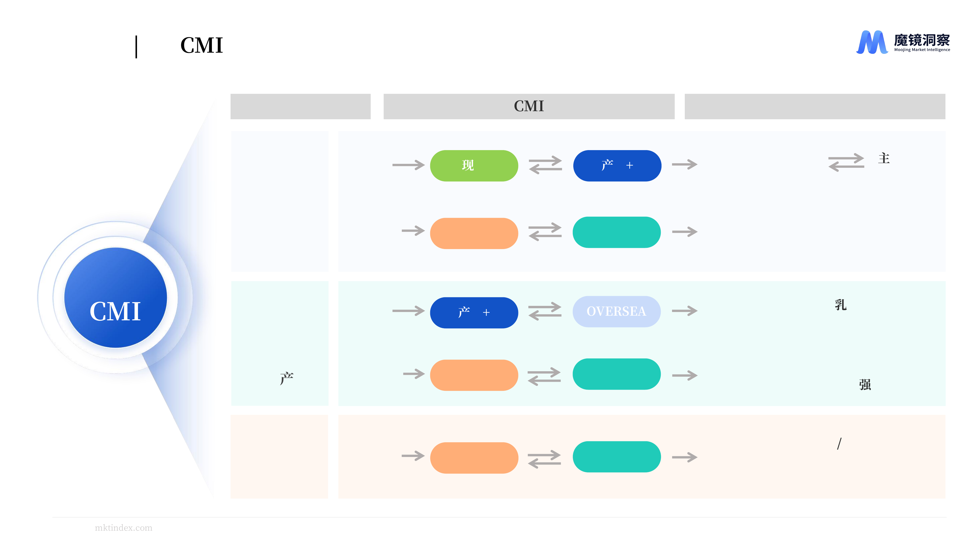The height and width of the screenshot is (551, 980).
Task: Select the blue 产+ pill in top row
Action: [x=617, y=165]
